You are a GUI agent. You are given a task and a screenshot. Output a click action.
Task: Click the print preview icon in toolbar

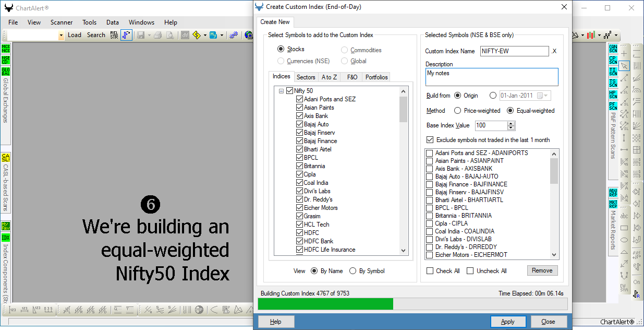click(170, 35)
